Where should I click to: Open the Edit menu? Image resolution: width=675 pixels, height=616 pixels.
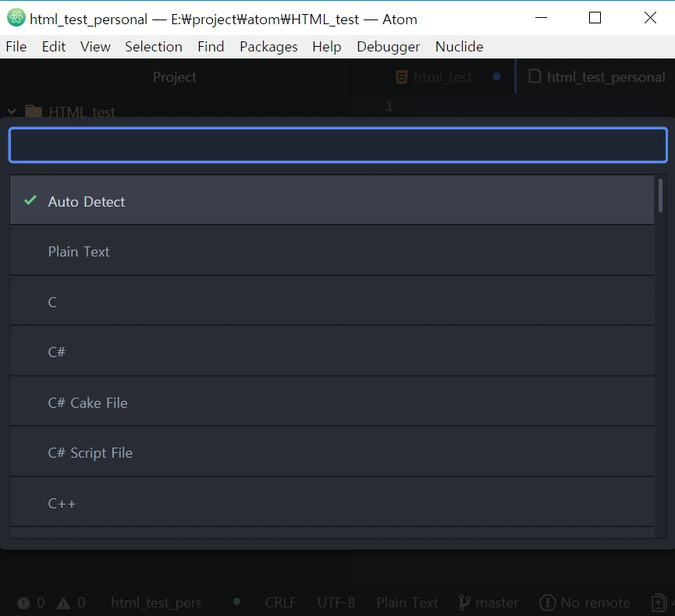(54, 47)
